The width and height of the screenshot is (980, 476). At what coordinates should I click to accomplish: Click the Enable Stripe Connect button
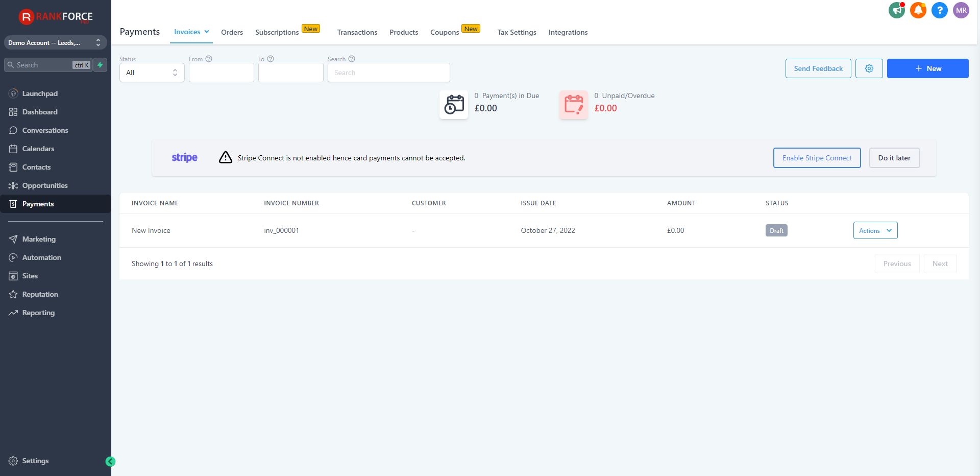817,158
